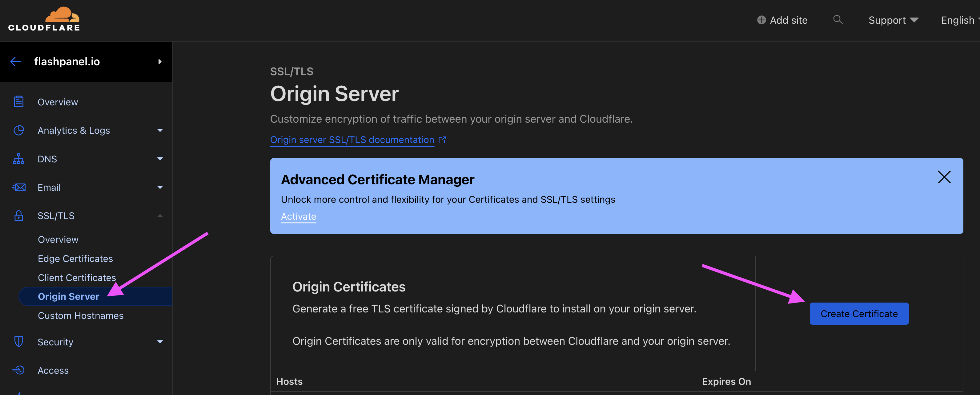
Task: Click the Email envelope icon
Action: 18,187
